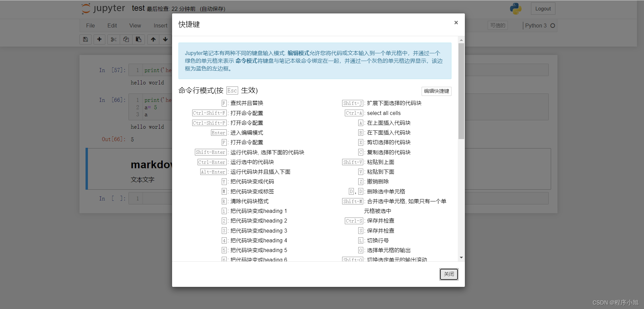This screenshot has width=644, height=309.
Task: Click '删除选中单元格' description
Action: [386, 191]
